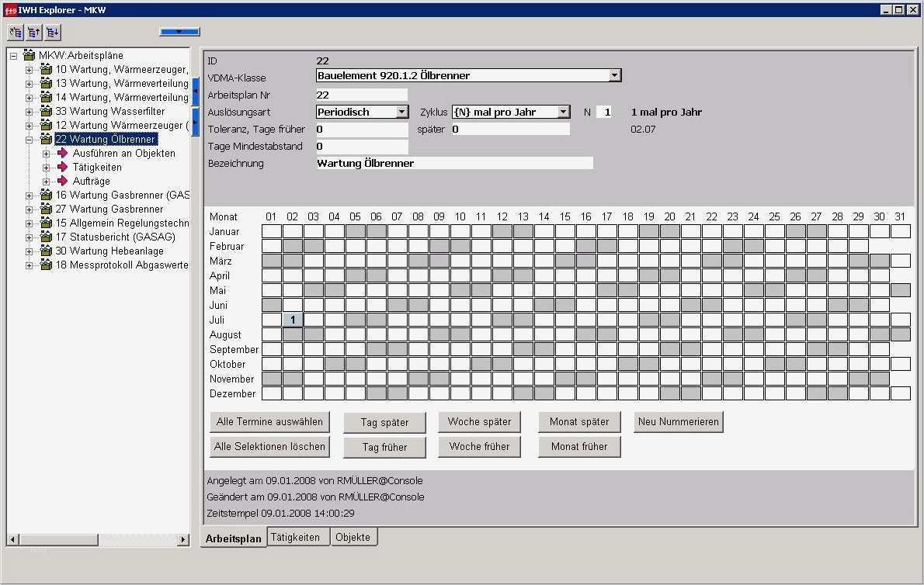
Task: Click the box icon for 33 Wartung Wasserfilter
Action: pos(46,112)
